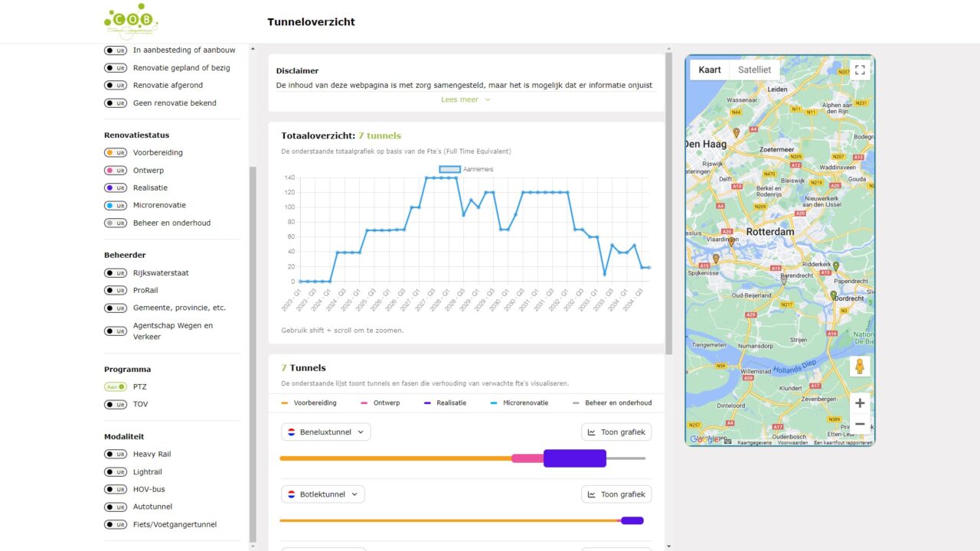Expand the disclaimer with Lees meer

pyautogui.click(x=465, y=99)
